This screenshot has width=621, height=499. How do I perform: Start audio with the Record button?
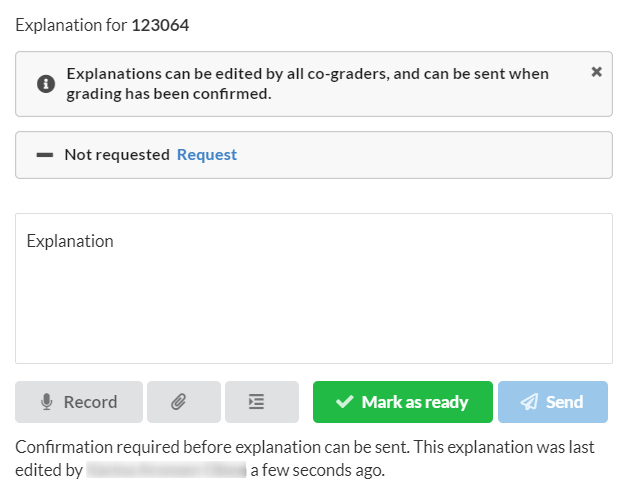click(x=79, y=402)
